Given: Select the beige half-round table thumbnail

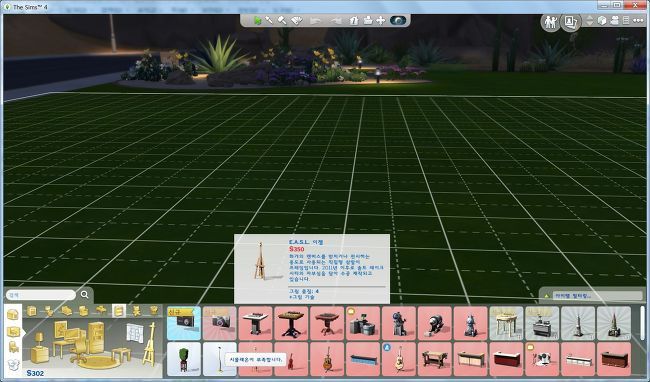Looking at the screenshot, I should point(506,323).
